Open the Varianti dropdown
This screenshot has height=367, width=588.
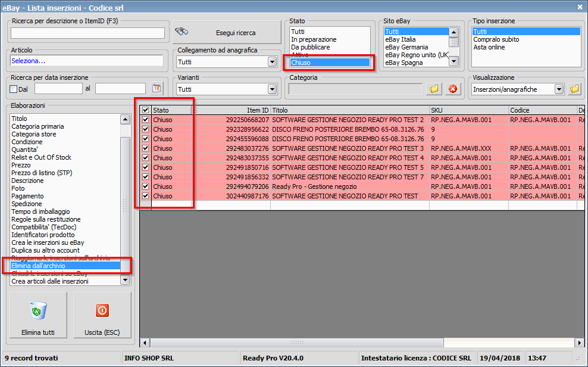click(272, 89)
